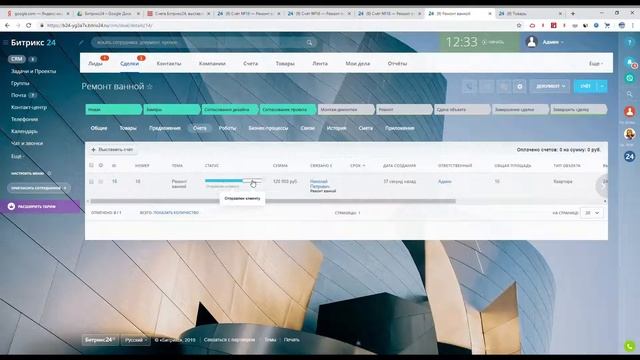This screenshot has height=360, width=640.
Task: Open the Контакты tab in CRM menu
Action: (x=169, y=64)
